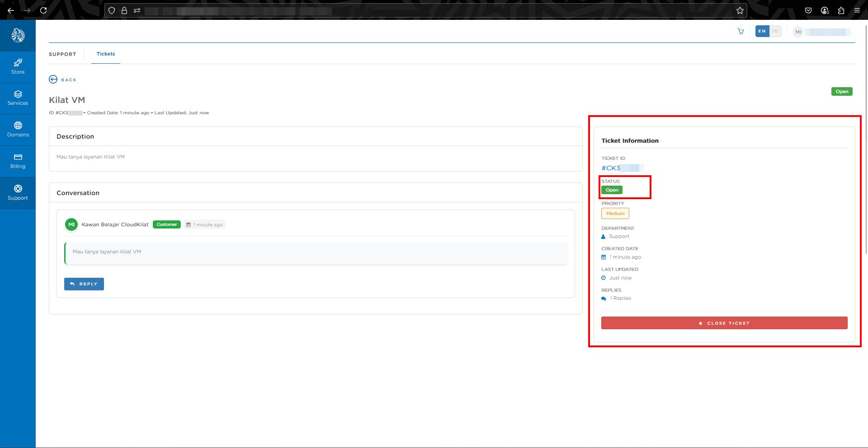Switch language to ID
This screenshot has height=448, width=868.
[775, 31]
